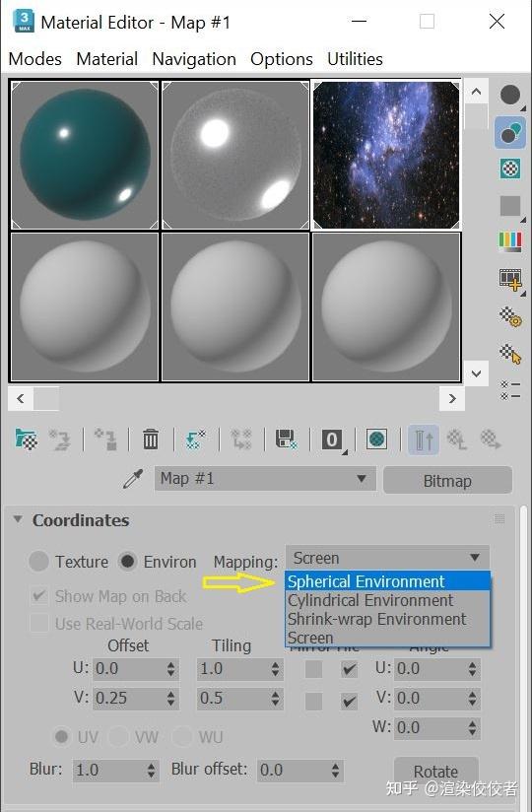Click the U Tiling spinner arrows

click(x=275, y=669)
